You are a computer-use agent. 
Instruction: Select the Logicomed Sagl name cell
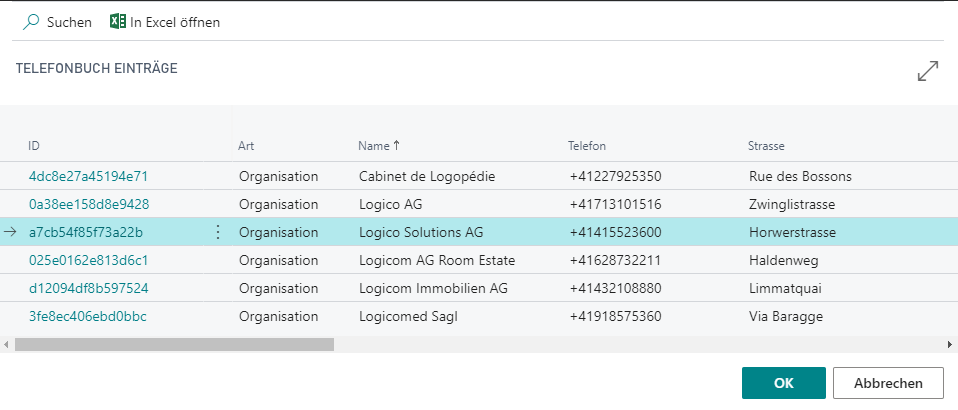(409, 317)
